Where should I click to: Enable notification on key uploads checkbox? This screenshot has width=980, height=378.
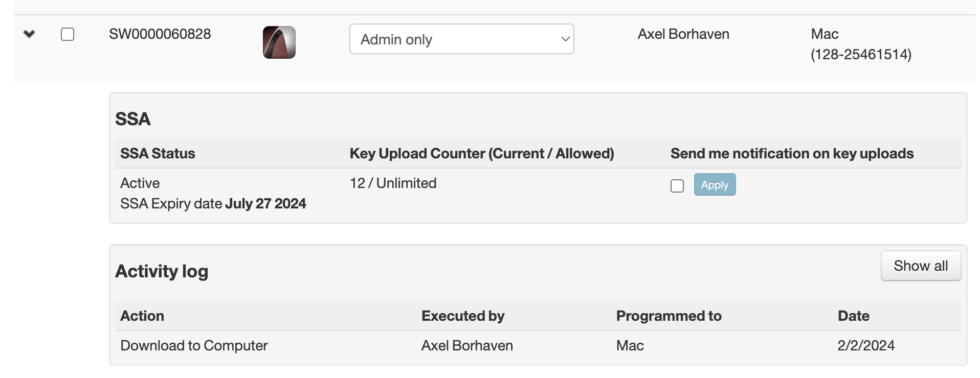pyautogui.click(x=677, y=186)
